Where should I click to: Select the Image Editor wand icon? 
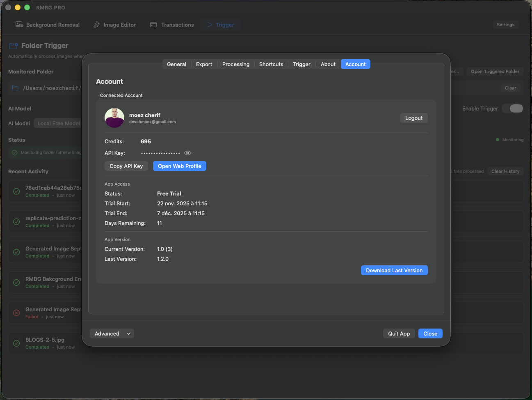click(97, 25)
